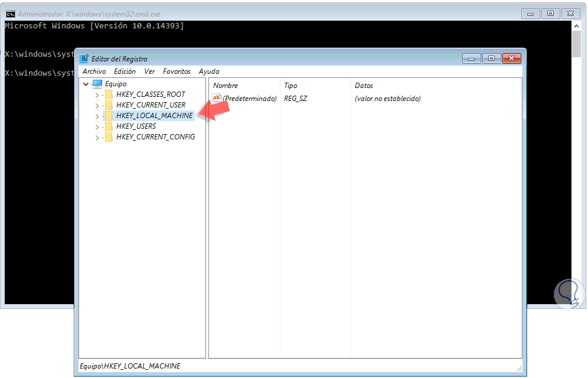This screenshot has height=378, width=588.
Task: Minimize the Editor del Registro window
Action: [x=471, y=58]
